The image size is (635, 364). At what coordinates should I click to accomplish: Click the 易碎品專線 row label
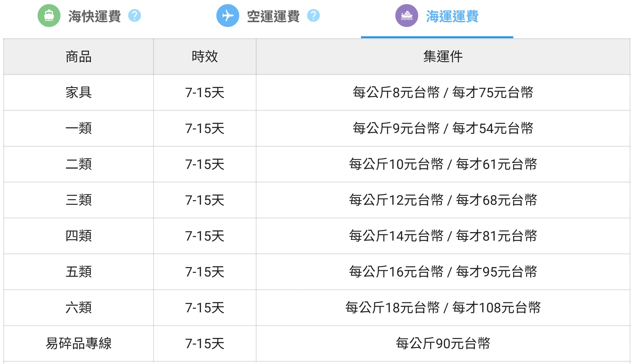(x=79, y=344)
